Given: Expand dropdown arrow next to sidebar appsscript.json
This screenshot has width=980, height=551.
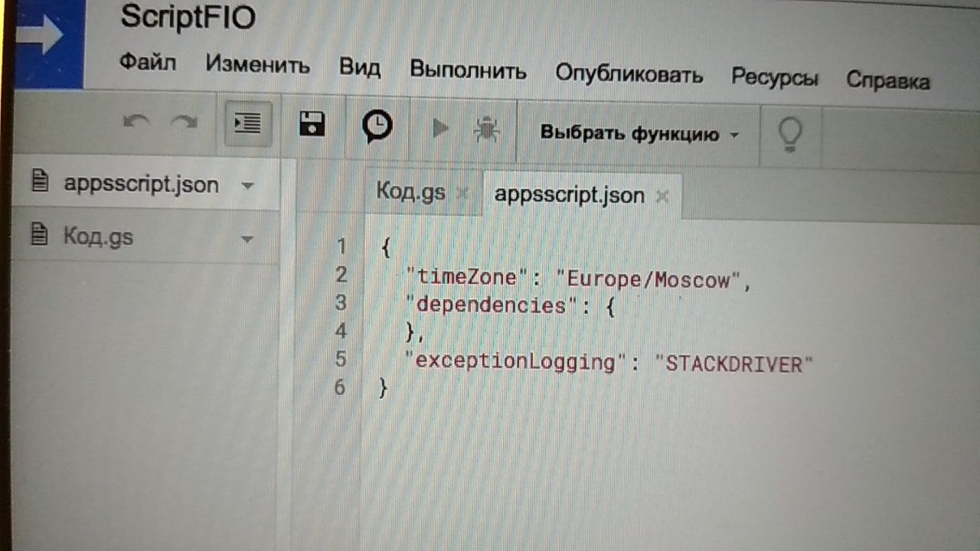Looking at the screenshot, I should [x=247, y=186].
